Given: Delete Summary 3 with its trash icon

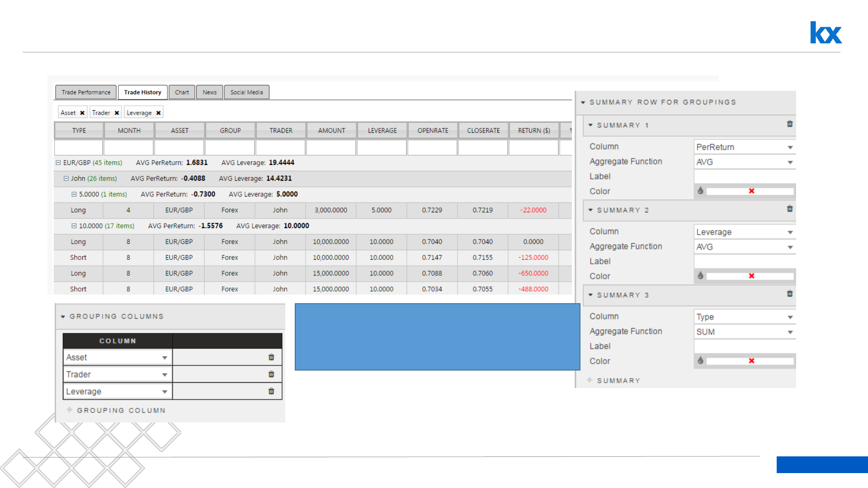Looking at the screenshot, I should coord(789,294).
